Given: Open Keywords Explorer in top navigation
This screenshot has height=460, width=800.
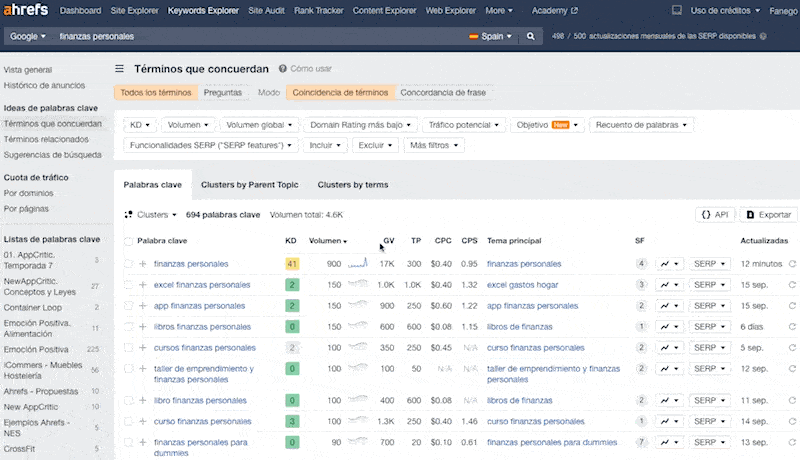Looking at the screenshot, I should [x=203, y=10].
